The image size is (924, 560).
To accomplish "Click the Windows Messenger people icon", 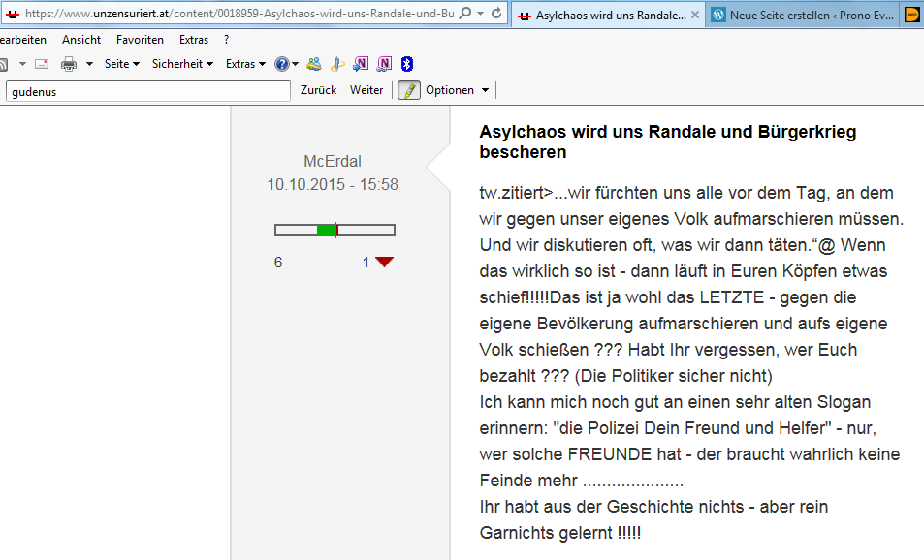I will (314, 64).
